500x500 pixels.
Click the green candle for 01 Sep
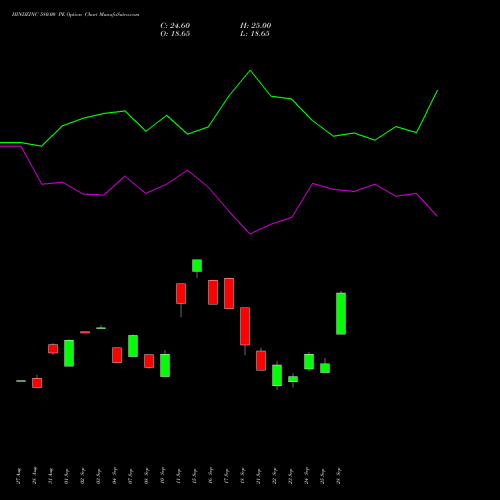(69, 353)
